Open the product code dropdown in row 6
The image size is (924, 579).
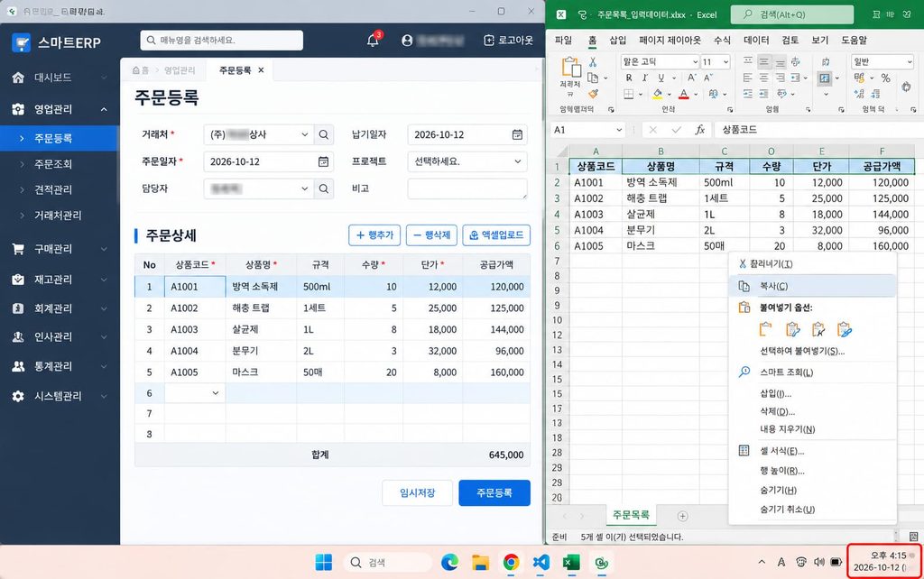215,393
